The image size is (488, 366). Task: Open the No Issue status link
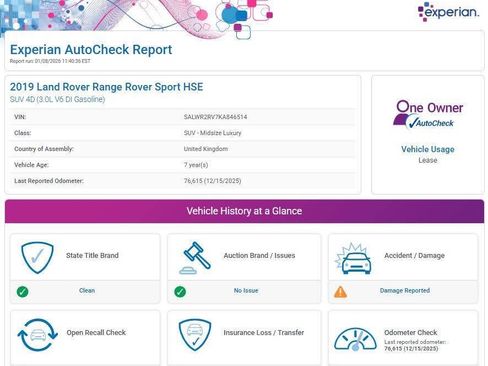[x=246, y=291]
